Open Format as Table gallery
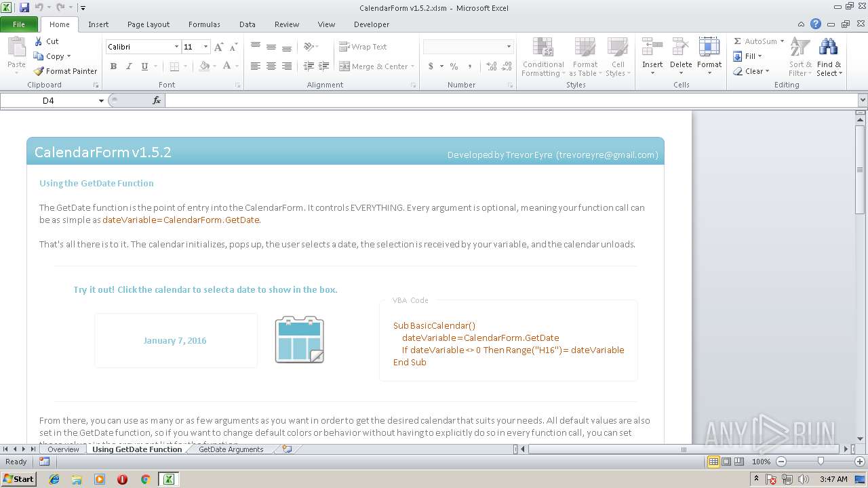This screenshot has width=868, height=488. 585,58
